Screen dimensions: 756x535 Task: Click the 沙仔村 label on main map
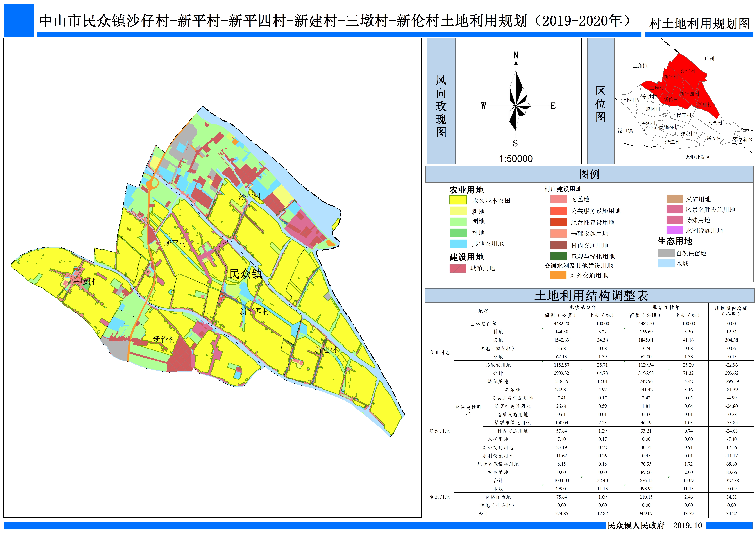pos(250,197)
